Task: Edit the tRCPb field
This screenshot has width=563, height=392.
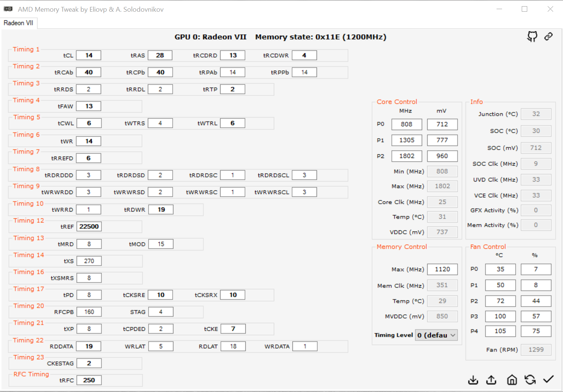Action: click(x=160, y=72)
